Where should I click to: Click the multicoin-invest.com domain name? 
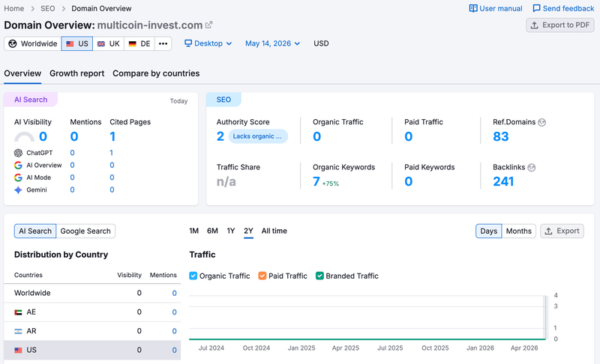pos(149,25)
